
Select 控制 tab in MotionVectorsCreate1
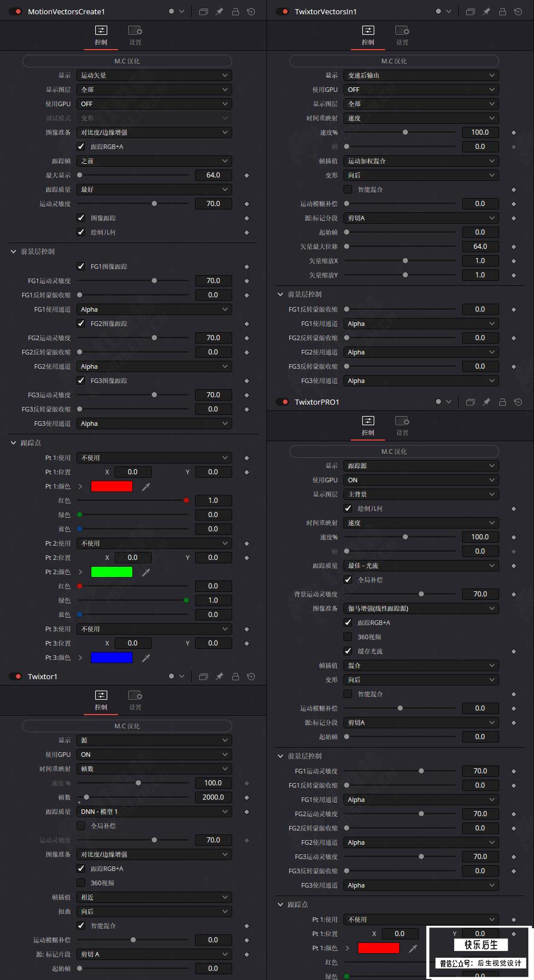(101, 36)
